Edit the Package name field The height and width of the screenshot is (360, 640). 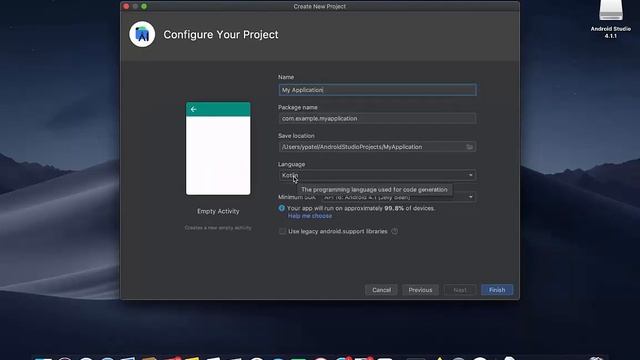377,118
